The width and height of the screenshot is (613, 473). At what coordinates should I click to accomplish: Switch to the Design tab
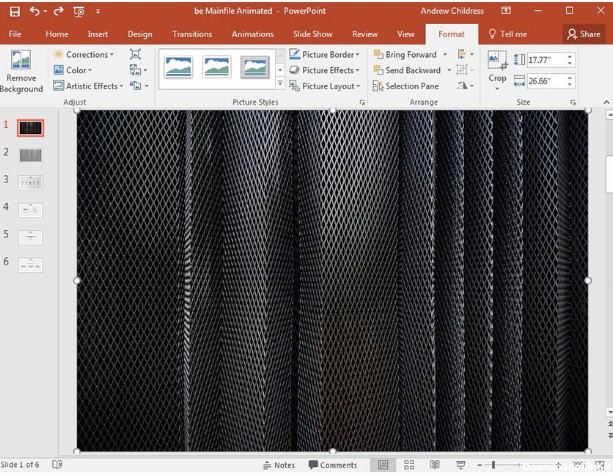pos(140,34)
